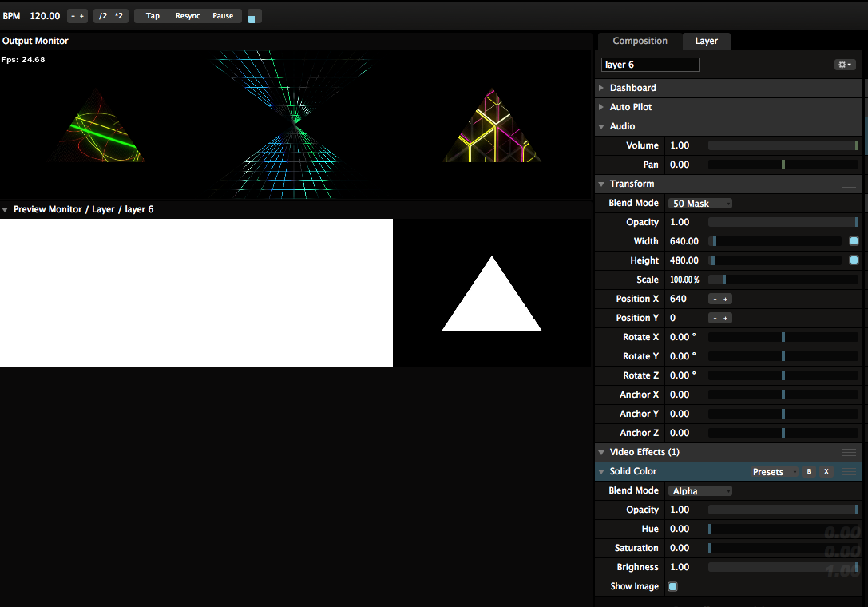
Task: Click the BPM beat indicator square
Action: tap(252, 18)
